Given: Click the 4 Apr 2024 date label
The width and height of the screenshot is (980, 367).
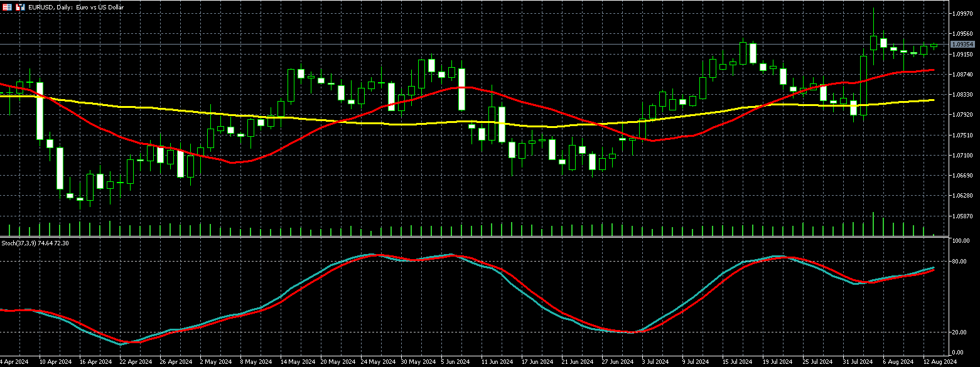Looking at the screenshot, I should tap(14, 362).
